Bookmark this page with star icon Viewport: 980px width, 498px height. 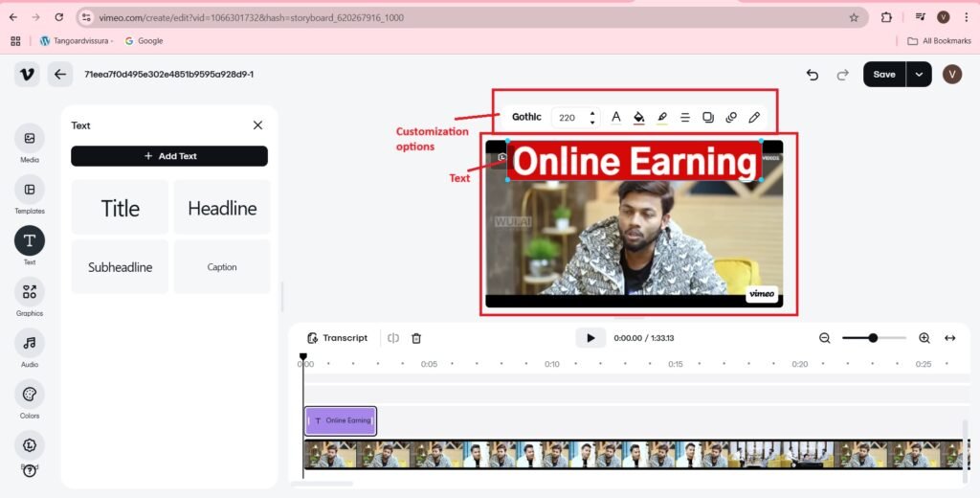tap(854, 17)
